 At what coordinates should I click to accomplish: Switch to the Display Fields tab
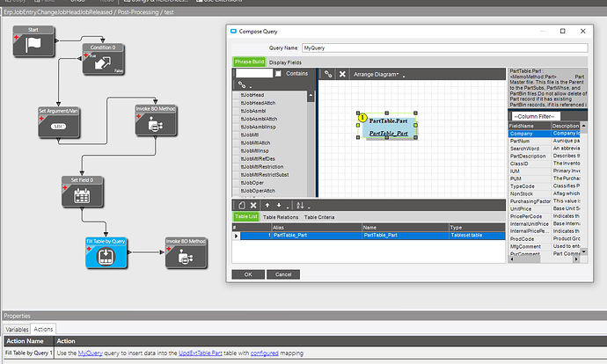(x=285, y=62)
